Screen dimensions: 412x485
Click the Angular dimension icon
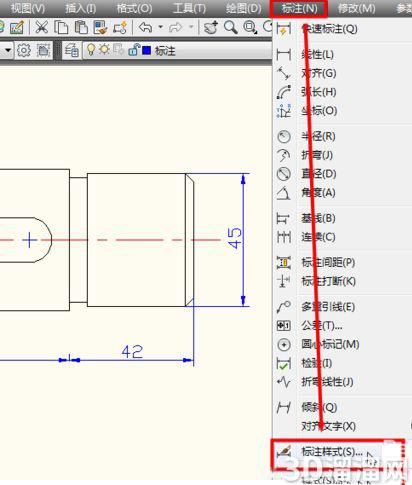click(x=284, y=193)
